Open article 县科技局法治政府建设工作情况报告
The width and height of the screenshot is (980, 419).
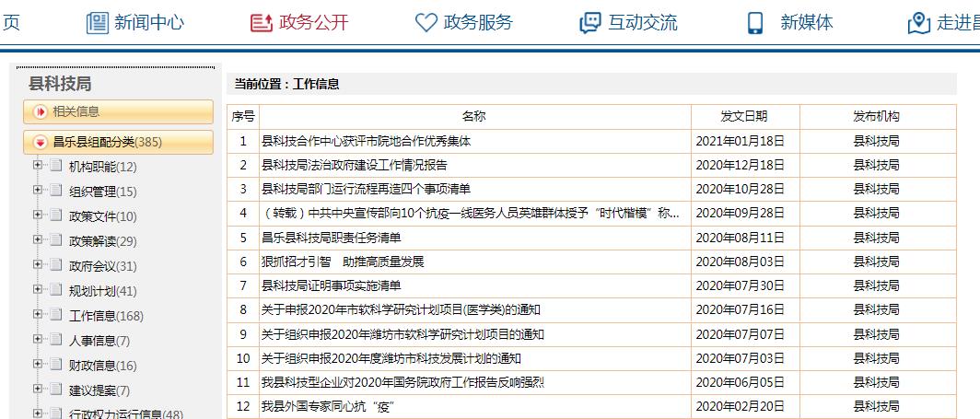point(355,165)
